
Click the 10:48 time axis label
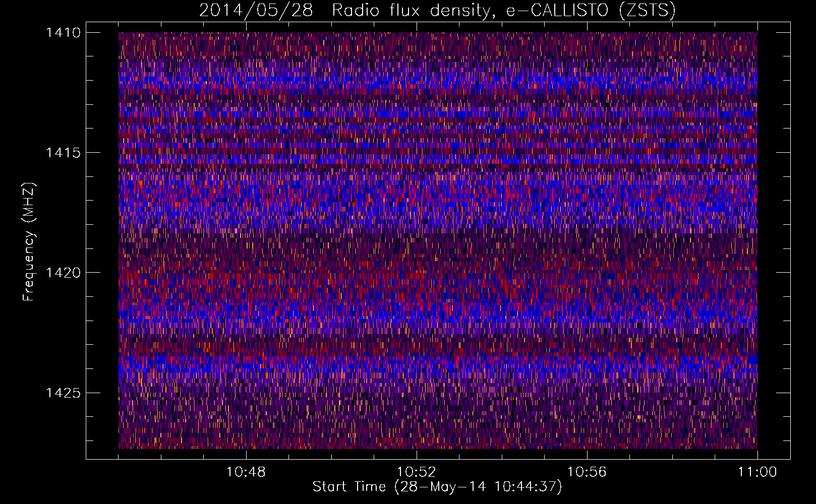(246, 472)
